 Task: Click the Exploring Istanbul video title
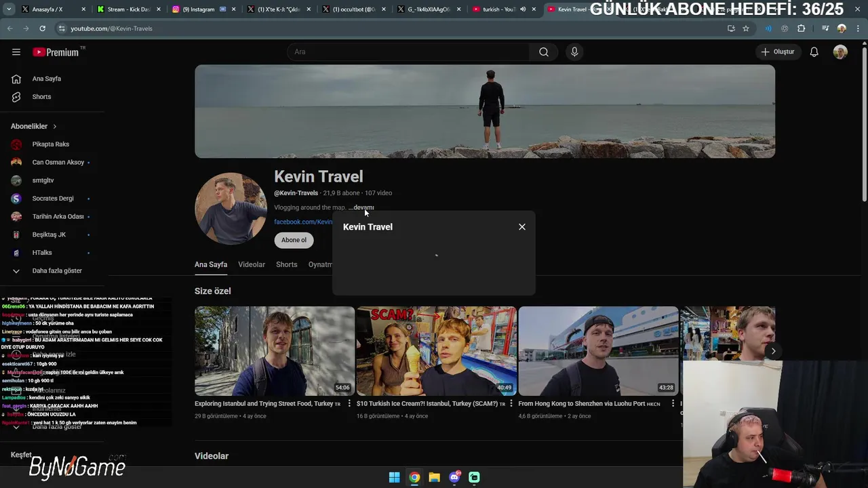point(264,404)
